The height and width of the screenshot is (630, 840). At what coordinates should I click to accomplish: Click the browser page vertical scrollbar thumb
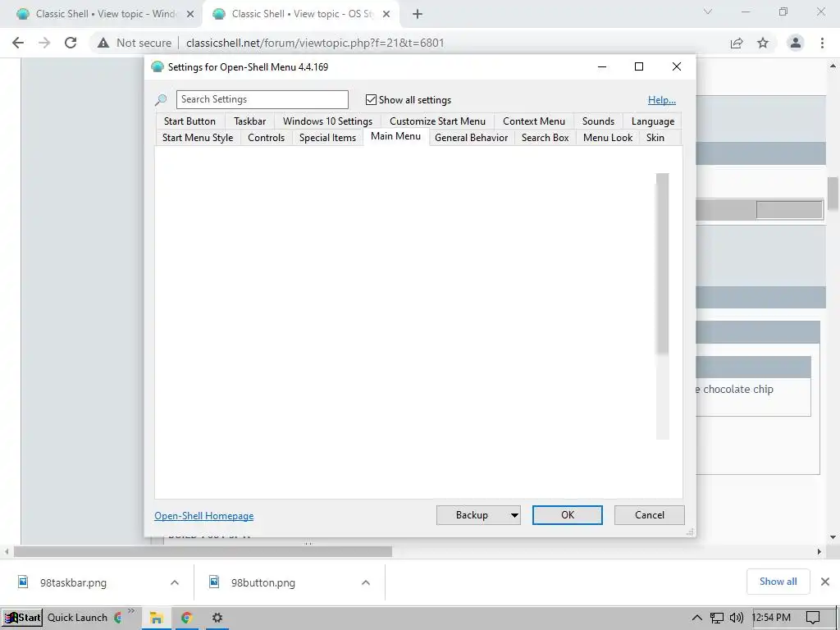833,193
